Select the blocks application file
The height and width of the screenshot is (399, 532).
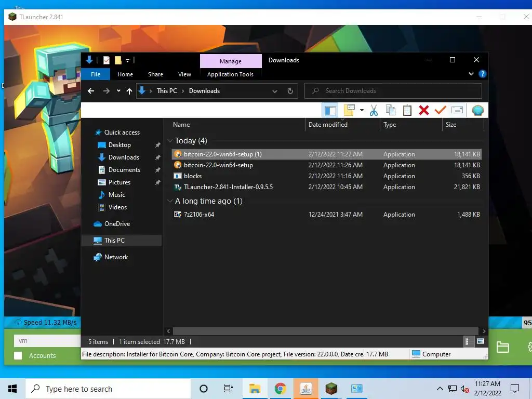click(x=326, y=176)
